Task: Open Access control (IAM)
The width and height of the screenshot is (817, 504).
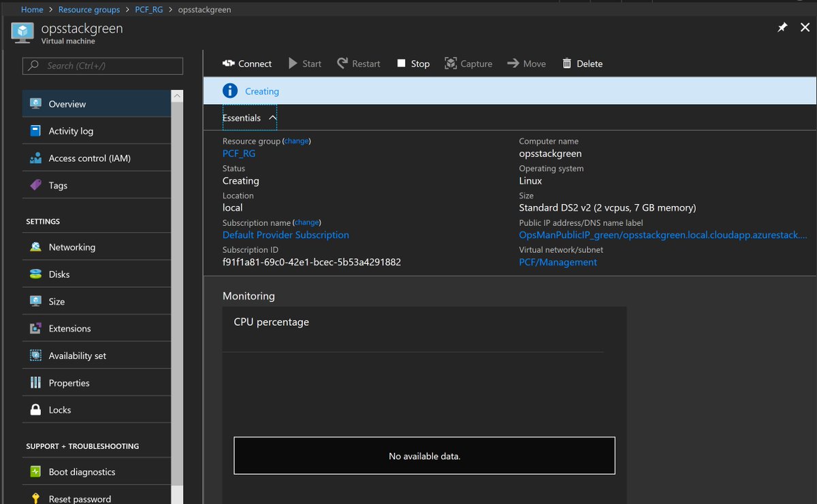Action: pos(97,158)
